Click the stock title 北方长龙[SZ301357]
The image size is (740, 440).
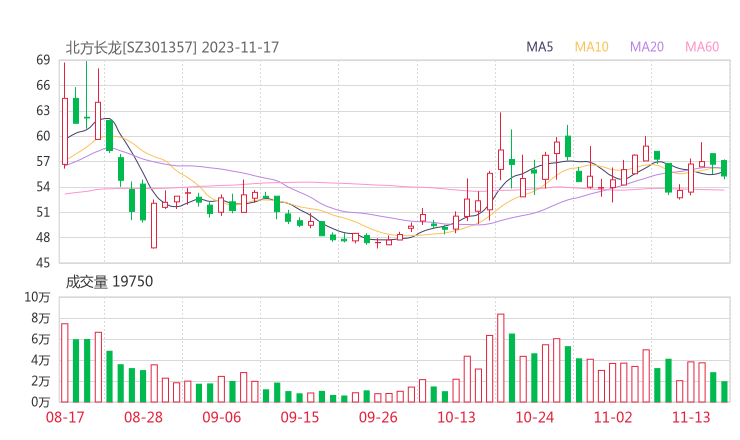tap(131, 47)
